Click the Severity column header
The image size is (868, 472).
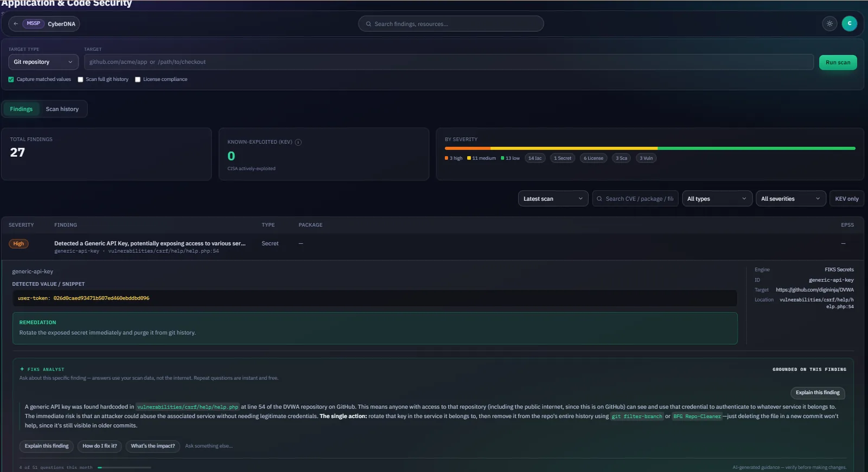[21, 225]
